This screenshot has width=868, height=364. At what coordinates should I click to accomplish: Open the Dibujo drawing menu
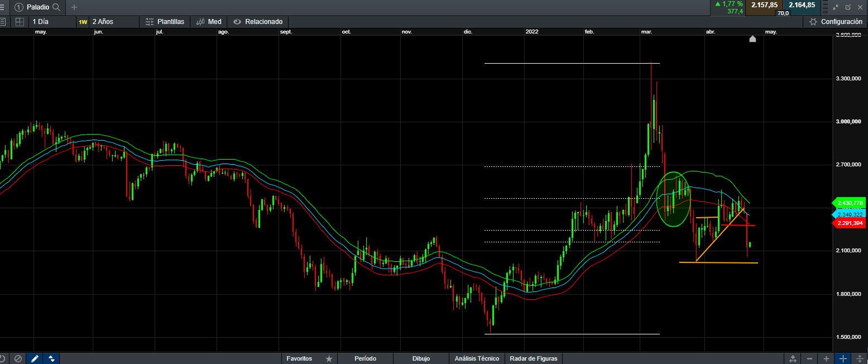point(421,358)
